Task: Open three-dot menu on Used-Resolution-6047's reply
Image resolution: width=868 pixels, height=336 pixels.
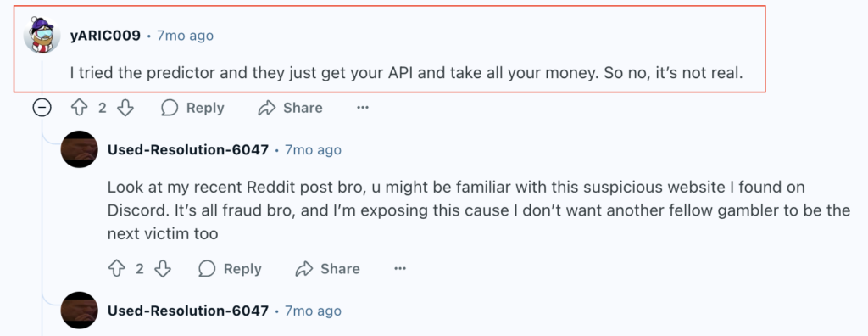Action: coord(400,269)
